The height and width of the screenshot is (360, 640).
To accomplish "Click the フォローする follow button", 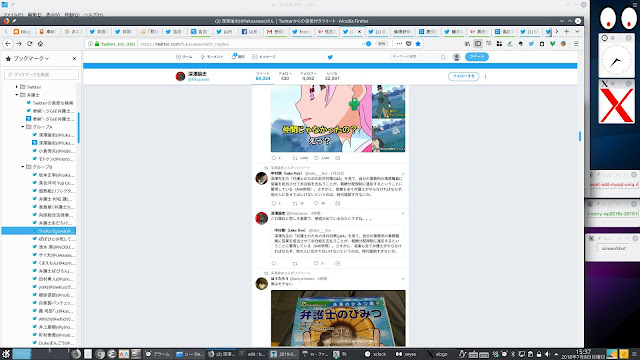I will click(x=463, y=76).
